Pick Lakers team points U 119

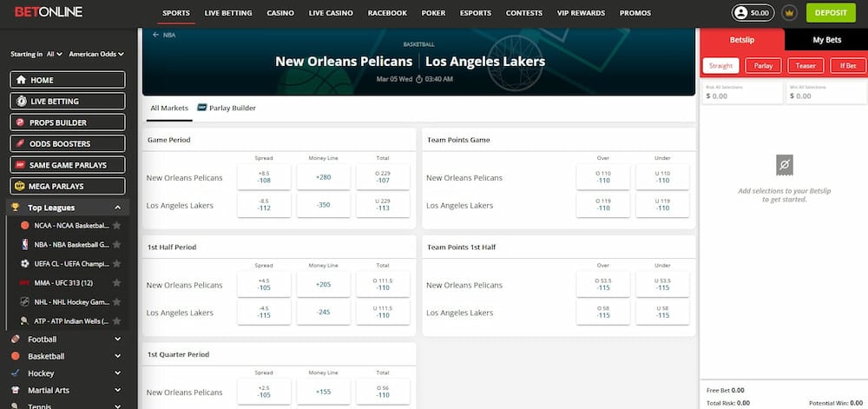[662, 205]
